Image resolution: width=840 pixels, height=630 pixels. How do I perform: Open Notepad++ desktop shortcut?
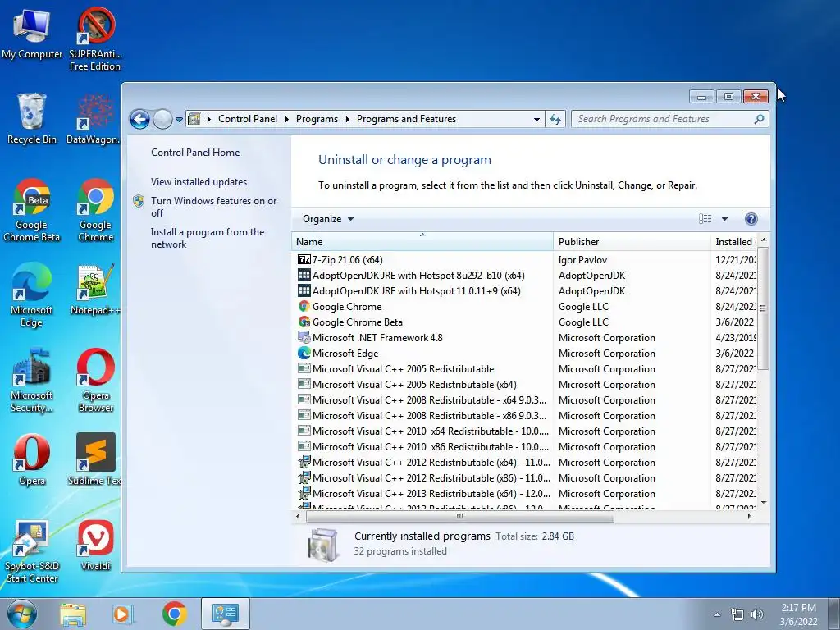pyautogui.click(x=95, y=290)
